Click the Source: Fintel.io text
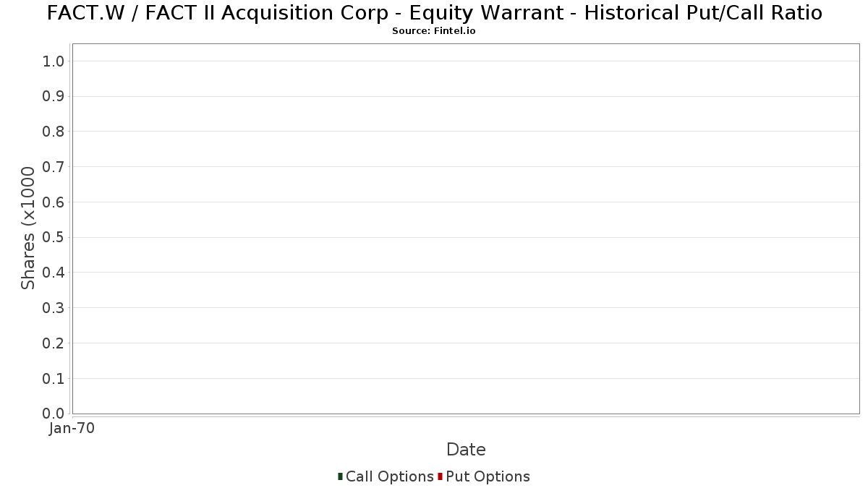The height and width of the screenshot is (488, 868). 434,31
